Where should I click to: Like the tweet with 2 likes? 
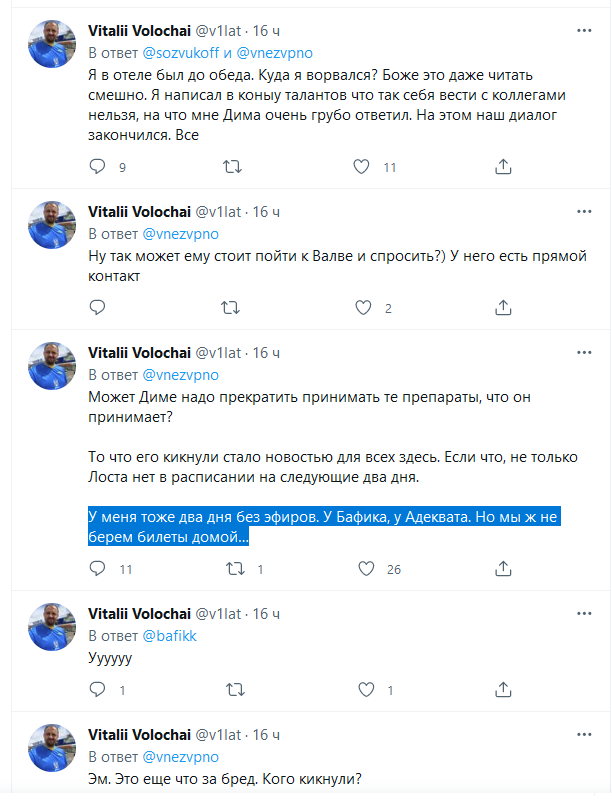[365, 308]
